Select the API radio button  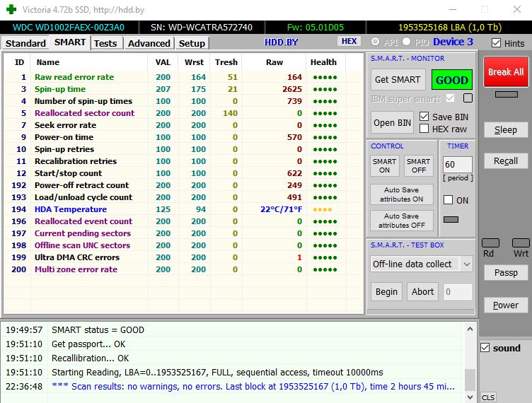(375, 42)
